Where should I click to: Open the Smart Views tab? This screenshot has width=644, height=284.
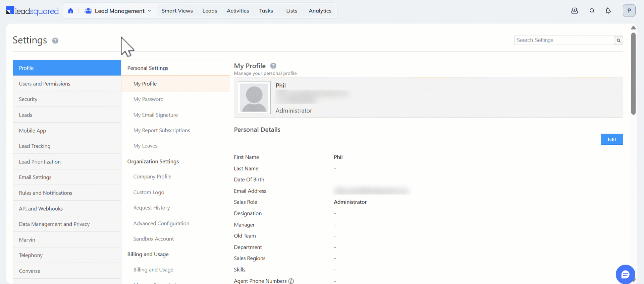(177, 11)
